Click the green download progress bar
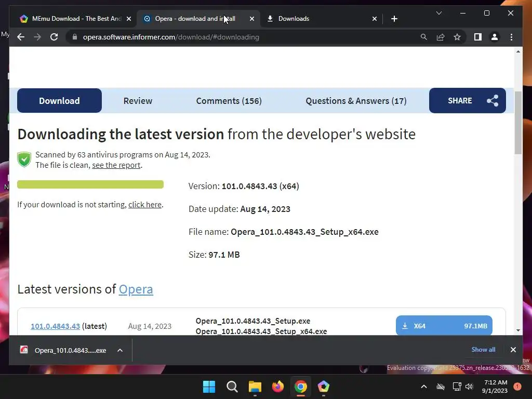Viewport: 532px width, 399px height. click(90, 184)
